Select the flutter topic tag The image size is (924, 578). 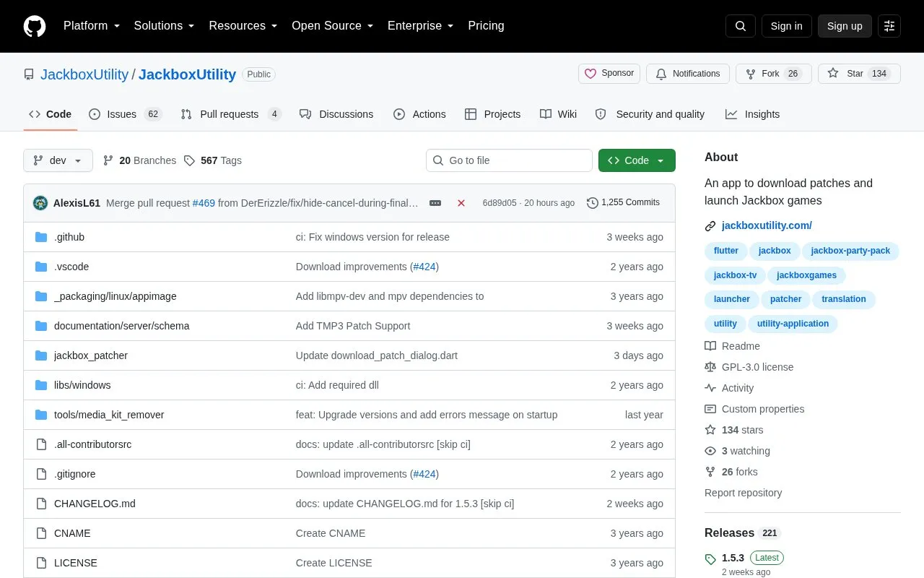(x=726, y=251)
